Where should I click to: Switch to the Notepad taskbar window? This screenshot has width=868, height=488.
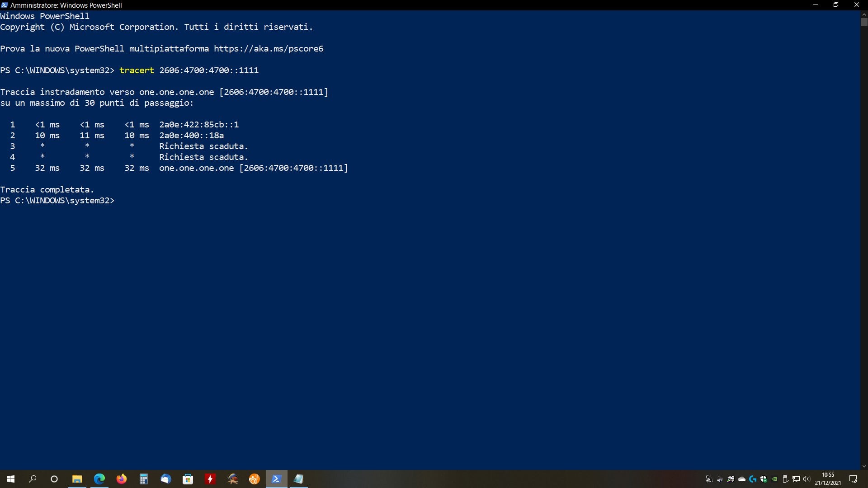tap(298, 479)
